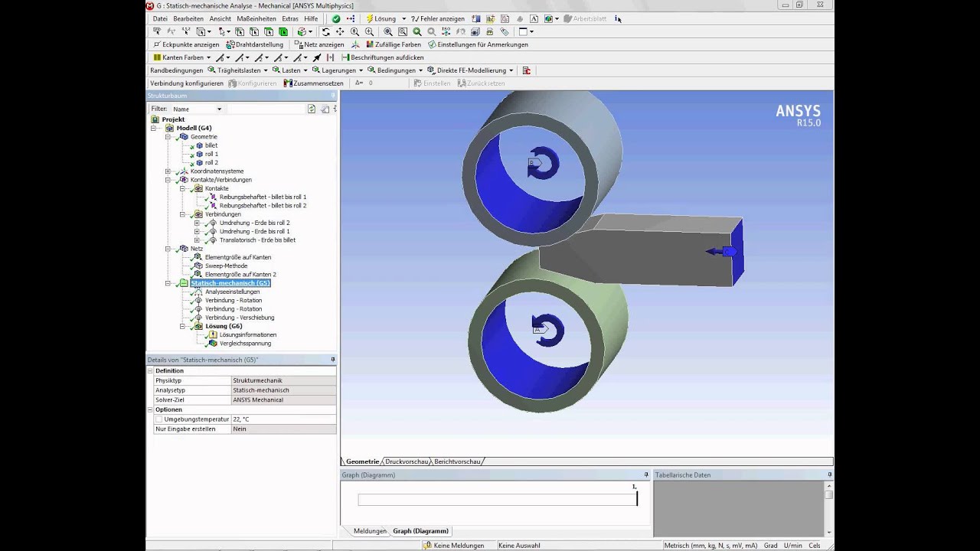Open the Maßeinheiten menu
Image resolution: width=980 pixels, height=551 pixels.
[256, 18]
